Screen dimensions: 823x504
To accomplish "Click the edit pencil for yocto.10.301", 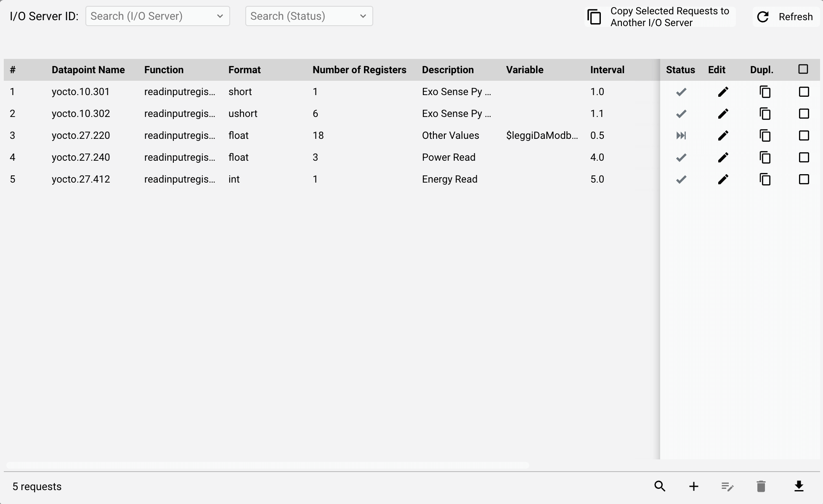I will (723, 92).
